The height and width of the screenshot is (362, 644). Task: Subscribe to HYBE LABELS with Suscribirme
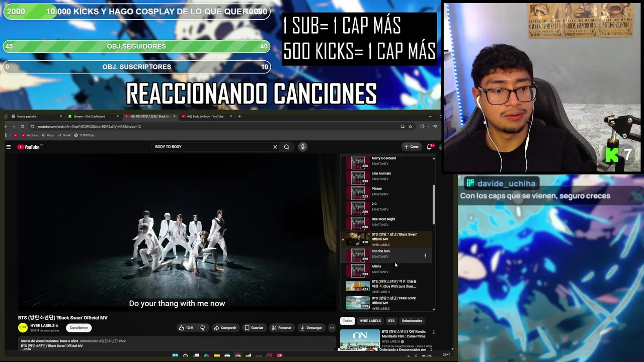(x=78, y=328)
